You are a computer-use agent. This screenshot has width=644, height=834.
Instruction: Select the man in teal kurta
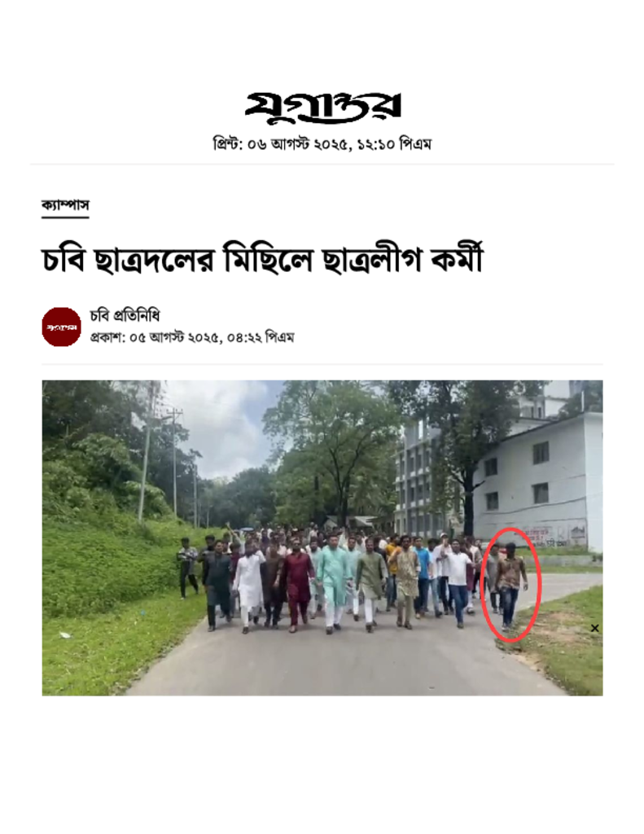(x=334, y=583)
